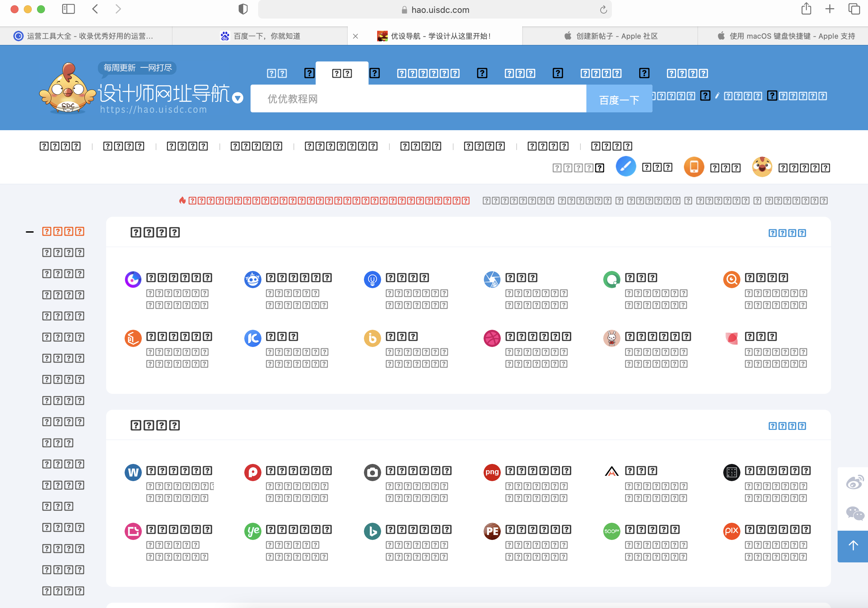Click the Safari share icon

[806, 9]
